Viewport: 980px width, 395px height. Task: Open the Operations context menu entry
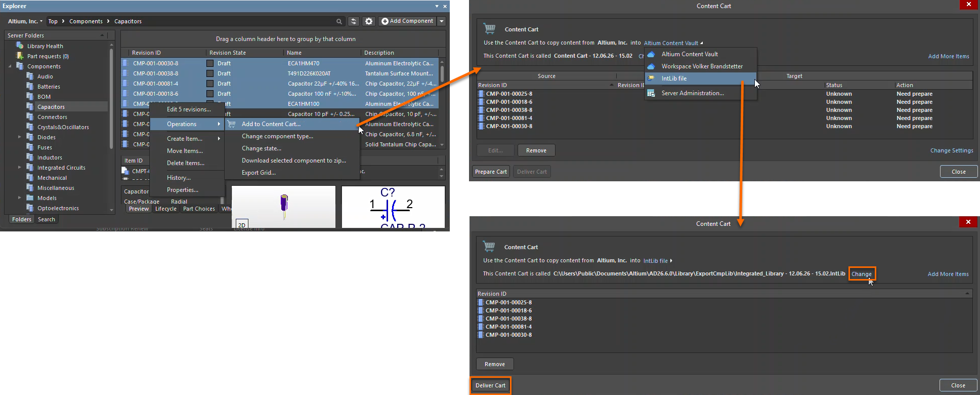[x=187, y=124]
